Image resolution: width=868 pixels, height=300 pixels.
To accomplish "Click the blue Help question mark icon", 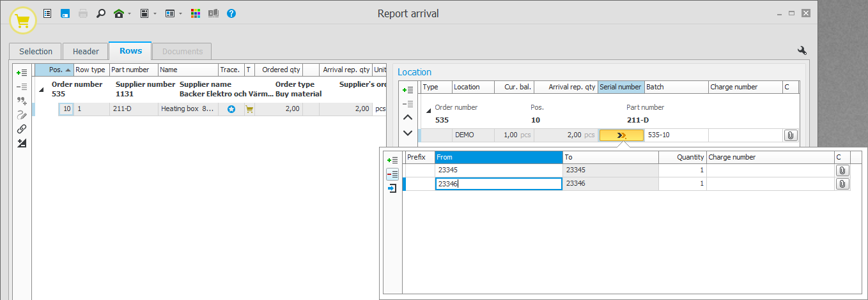I will pyautogui.click(x=231, y=13).
